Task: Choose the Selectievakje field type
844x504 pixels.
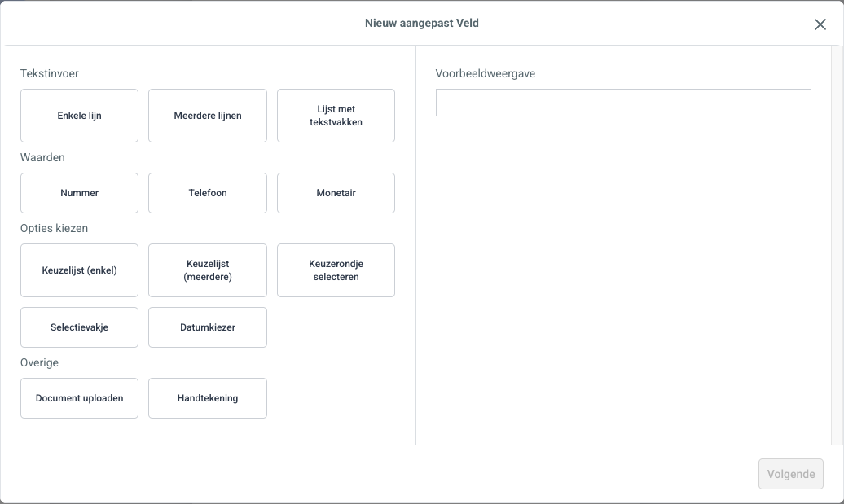Action: point(79,327)
